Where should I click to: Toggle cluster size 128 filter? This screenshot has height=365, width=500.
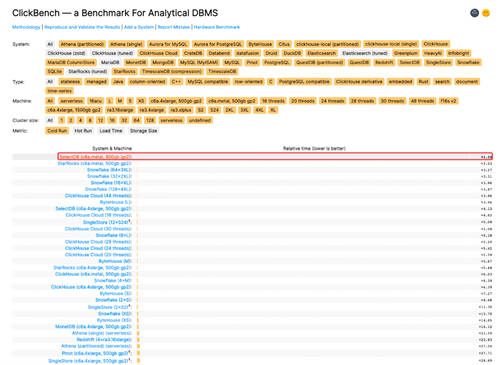tap(150, 120)
